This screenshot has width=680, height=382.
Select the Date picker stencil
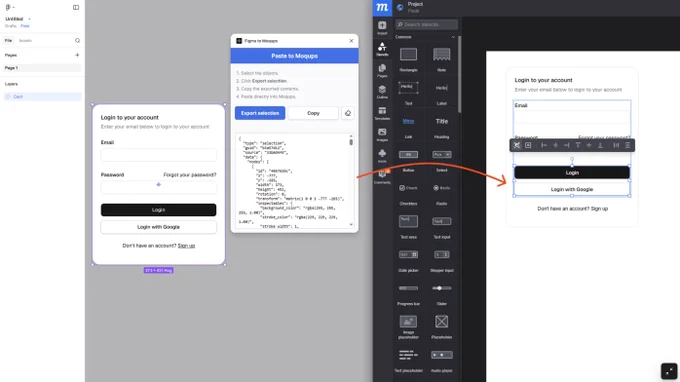click(409, 255)
